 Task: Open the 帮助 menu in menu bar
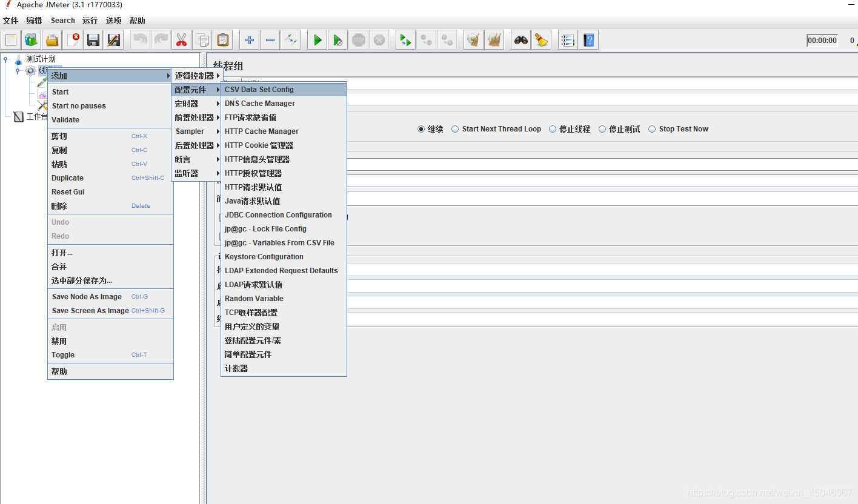point(137,21)
